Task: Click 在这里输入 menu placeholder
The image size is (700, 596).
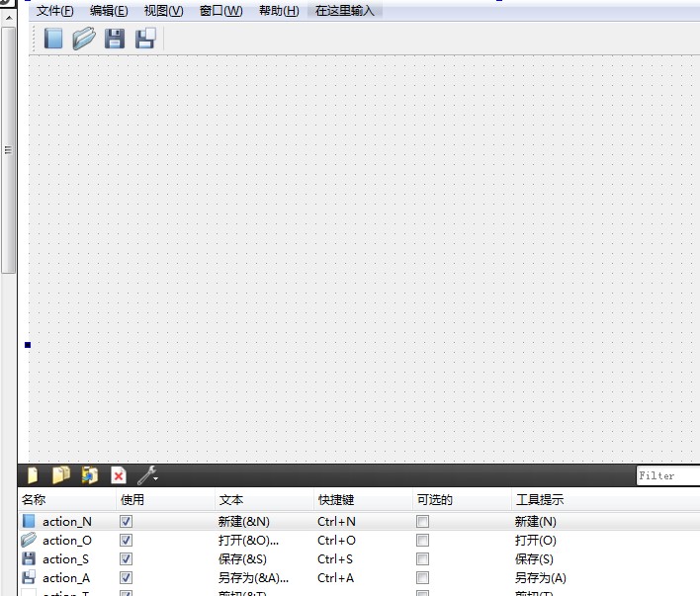Action: (345, 11)
